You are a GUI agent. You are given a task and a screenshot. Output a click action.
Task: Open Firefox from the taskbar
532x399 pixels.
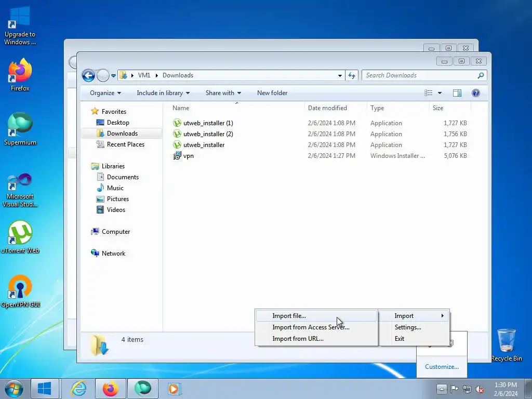point(110,389)
